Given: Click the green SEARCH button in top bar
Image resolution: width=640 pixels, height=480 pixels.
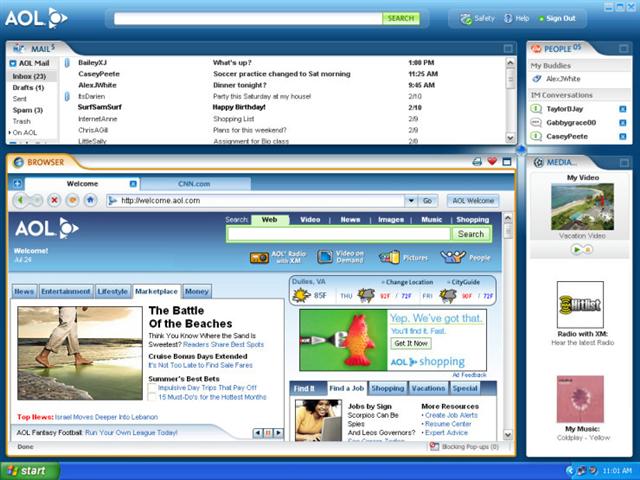Looking at the screenshot, I should point(400,18).
